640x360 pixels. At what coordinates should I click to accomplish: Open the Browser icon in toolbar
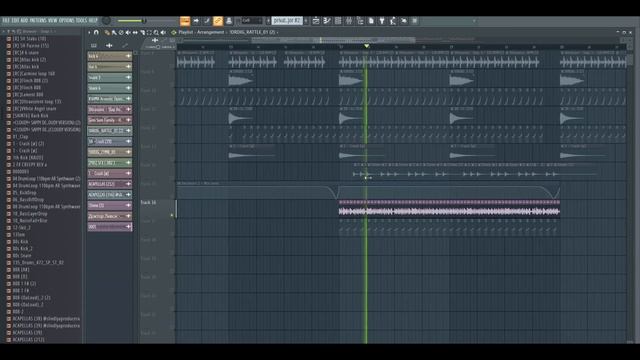coord(360,21)
